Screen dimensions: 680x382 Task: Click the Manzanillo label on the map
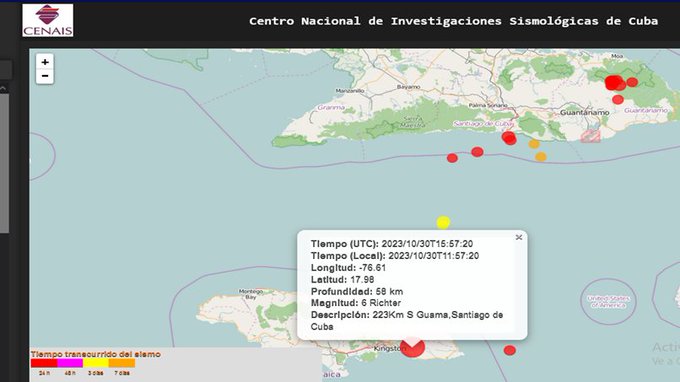pyautogui.click(x=350, y=91)
